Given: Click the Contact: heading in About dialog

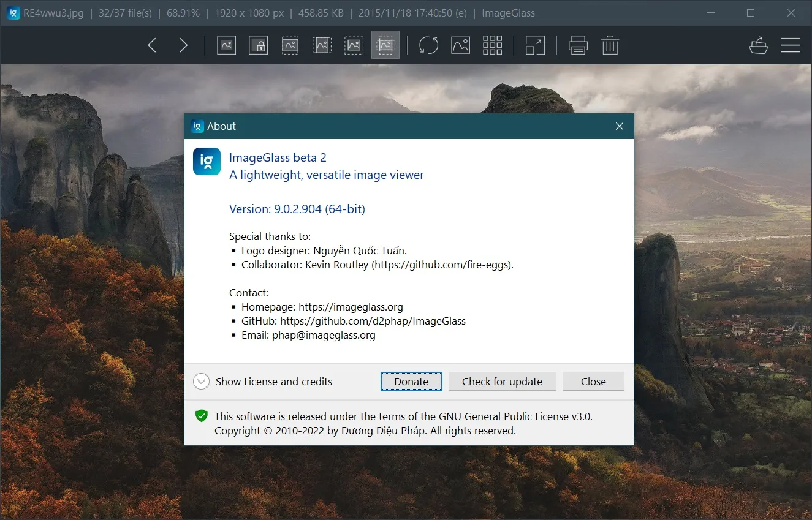Looking at the screenshot, I should (249, 293).
